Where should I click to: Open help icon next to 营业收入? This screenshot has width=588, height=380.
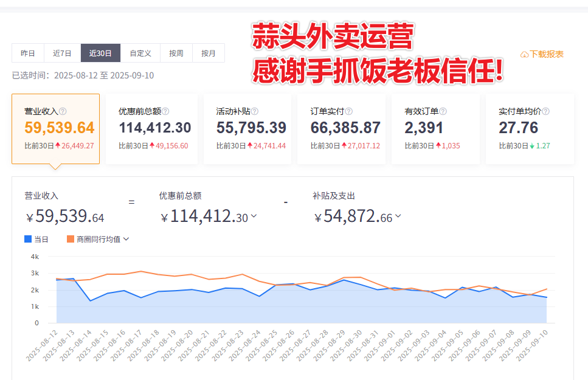tap(63, 111)
